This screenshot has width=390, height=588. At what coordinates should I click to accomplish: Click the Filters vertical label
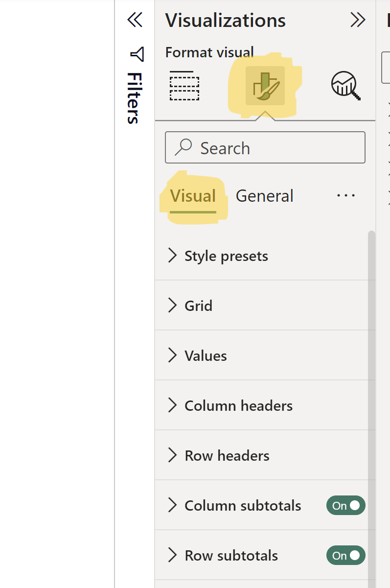point(134,98)
